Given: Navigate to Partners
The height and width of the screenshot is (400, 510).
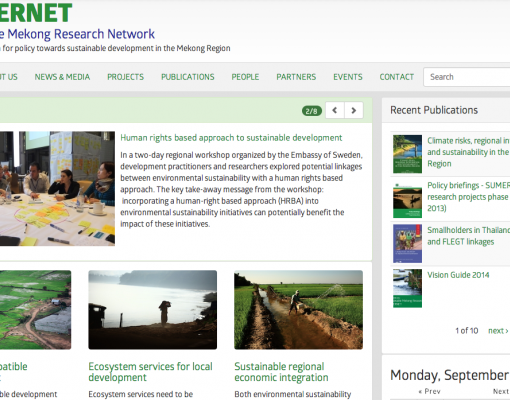Looking at the screenshot, I should click(x=296, y=77).
